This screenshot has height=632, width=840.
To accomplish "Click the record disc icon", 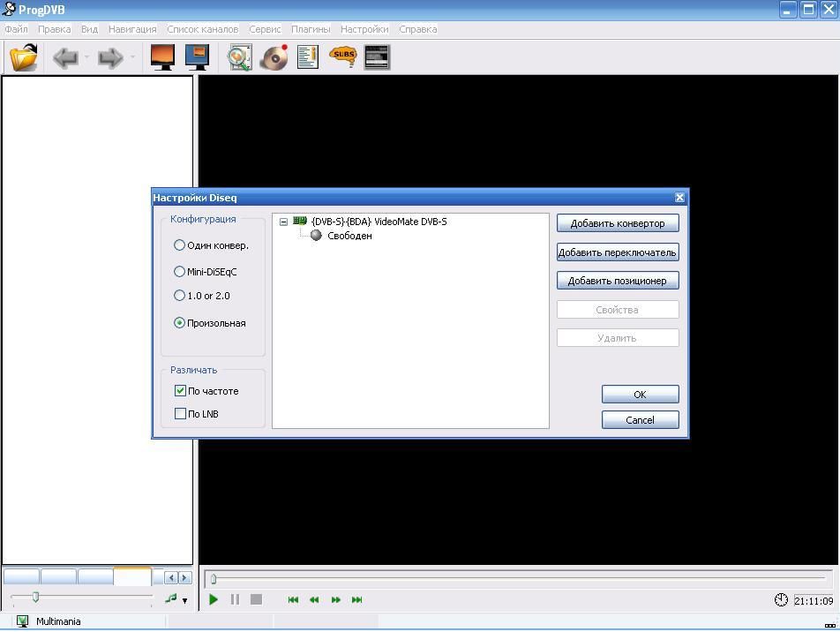I will pyautogui.click(x=274, y=57).
